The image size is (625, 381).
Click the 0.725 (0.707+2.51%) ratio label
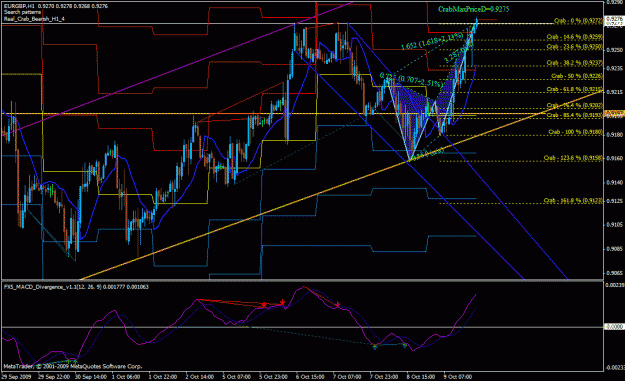tap(411, 80)
